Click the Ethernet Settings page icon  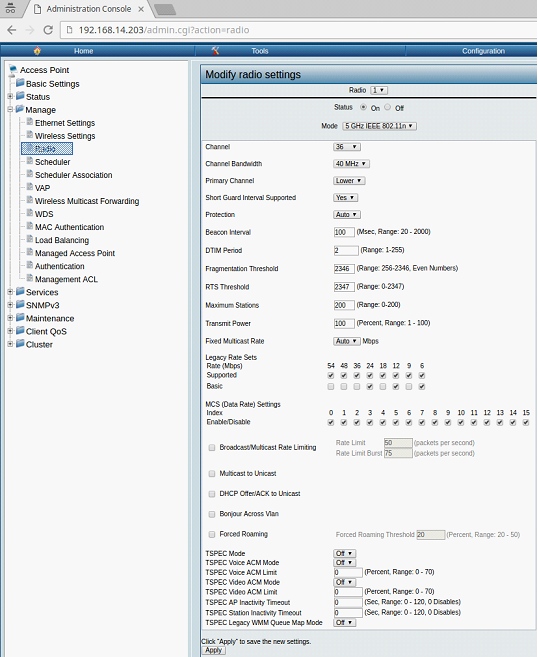click(x=30, y=122)
